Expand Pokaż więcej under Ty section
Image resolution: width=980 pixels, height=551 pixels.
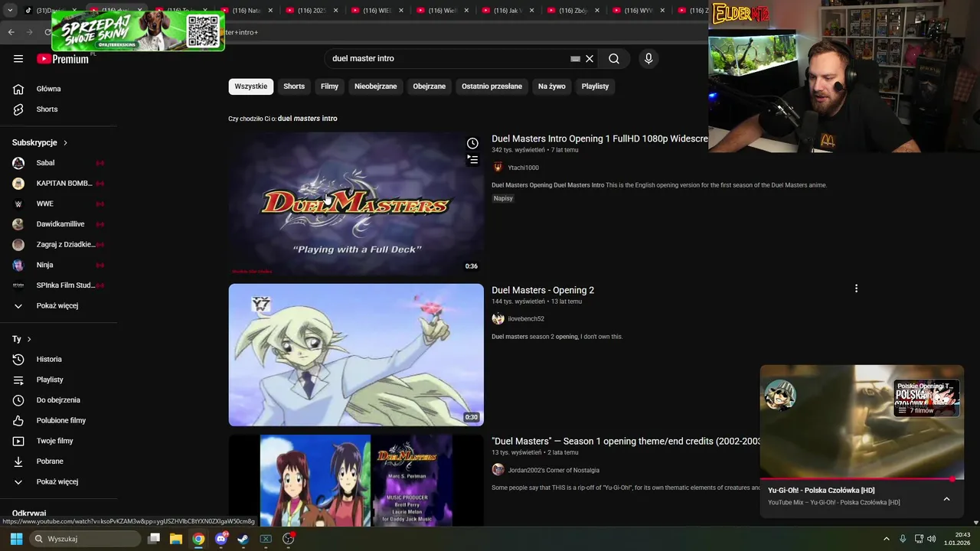pos(58,481)
